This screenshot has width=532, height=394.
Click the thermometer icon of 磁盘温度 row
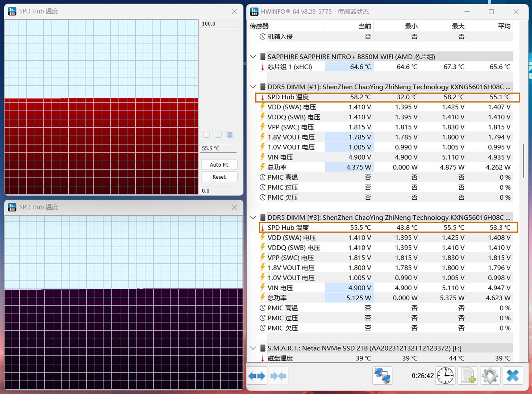(263, 358)
